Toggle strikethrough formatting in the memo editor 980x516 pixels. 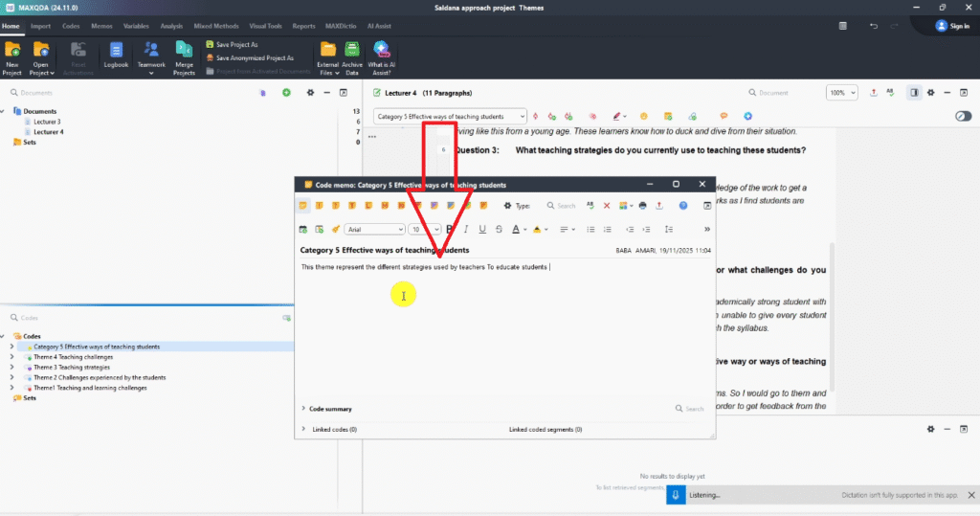(499, 230)
